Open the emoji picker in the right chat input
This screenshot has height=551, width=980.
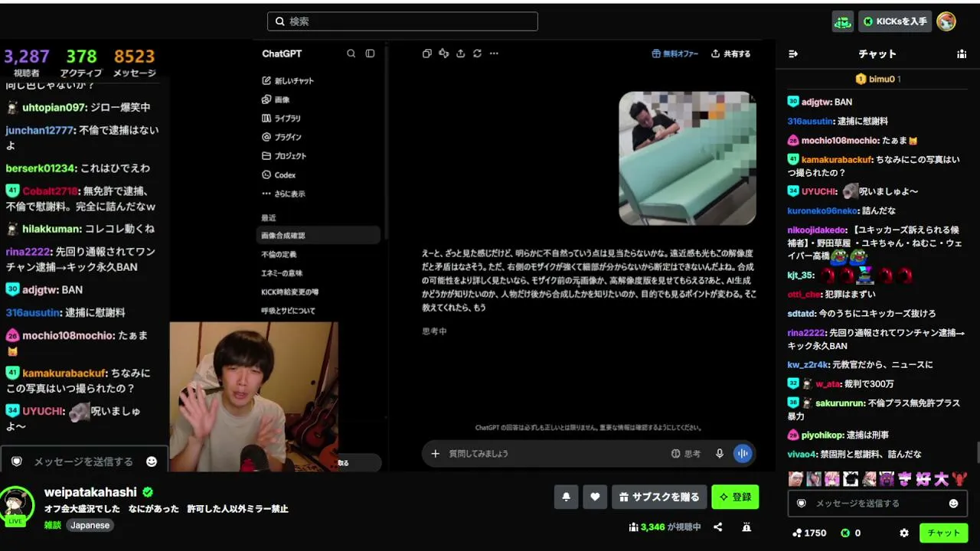click(953, 504)
